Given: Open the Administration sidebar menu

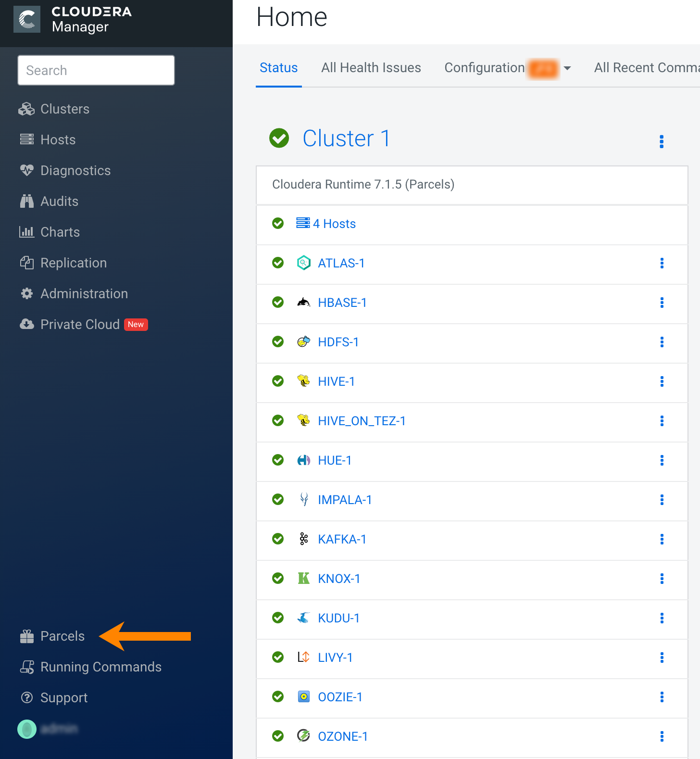Looking at the screenshot, I should [84, 293].
